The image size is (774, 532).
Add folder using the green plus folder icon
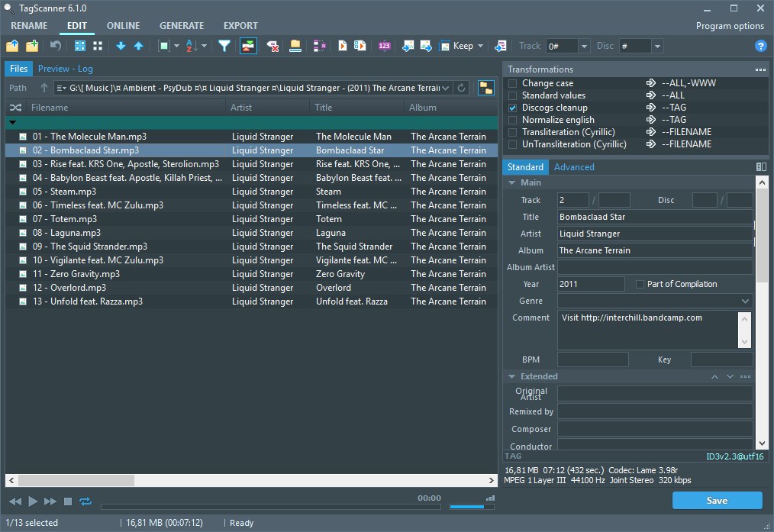[x=32, y=46]
